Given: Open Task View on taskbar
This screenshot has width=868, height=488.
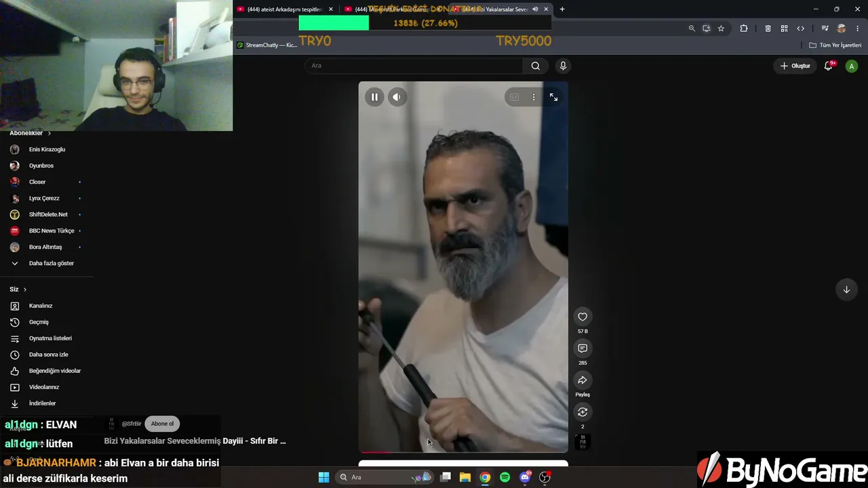Looking at the screenshot, I should (446, 477).
